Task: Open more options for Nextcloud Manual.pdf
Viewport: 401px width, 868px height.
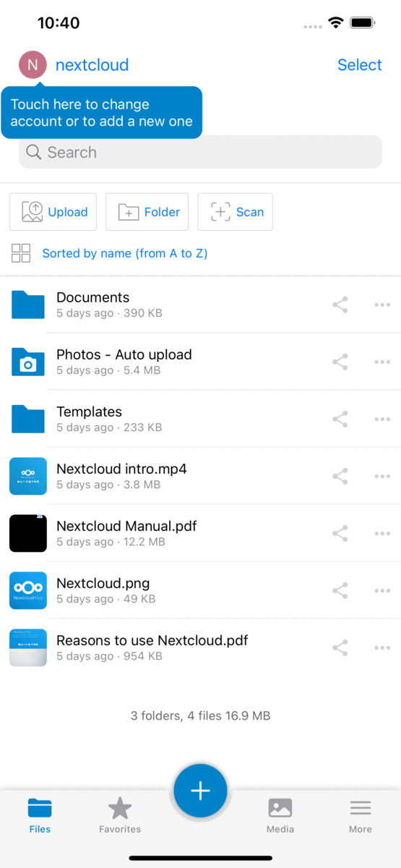Action: (x=382, y=534)
